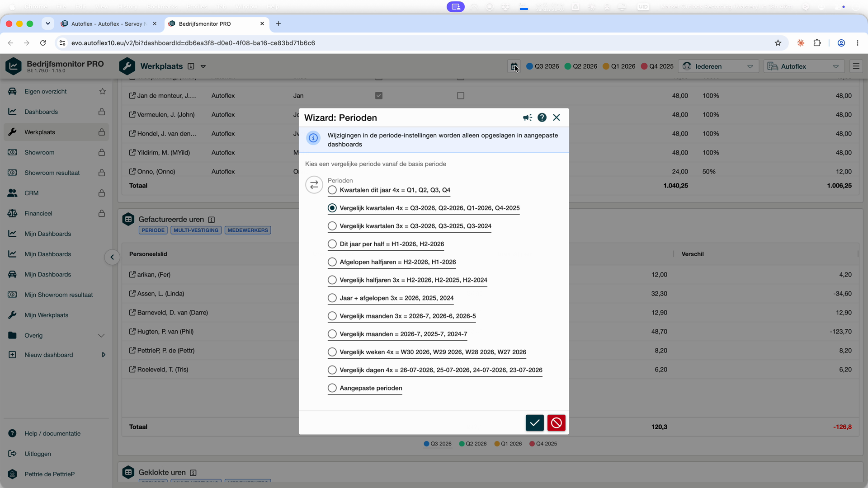Choose Afgelopen halfjaren radio option
868x488 pixels.
(x=332, y=262)
